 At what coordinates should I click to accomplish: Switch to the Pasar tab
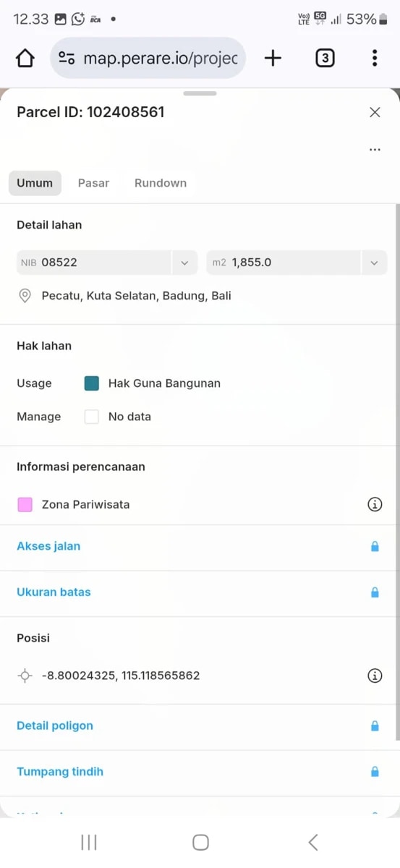point(93,183)
